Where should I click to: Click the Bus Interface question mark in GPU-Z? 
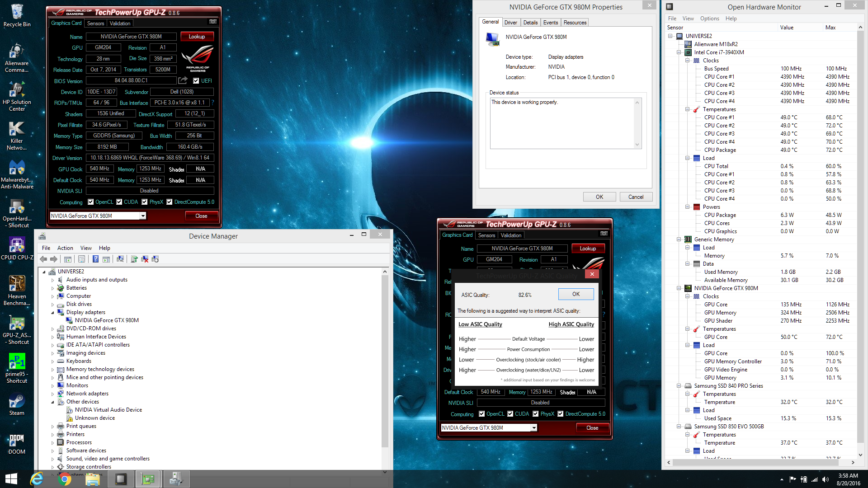(212, 103)
